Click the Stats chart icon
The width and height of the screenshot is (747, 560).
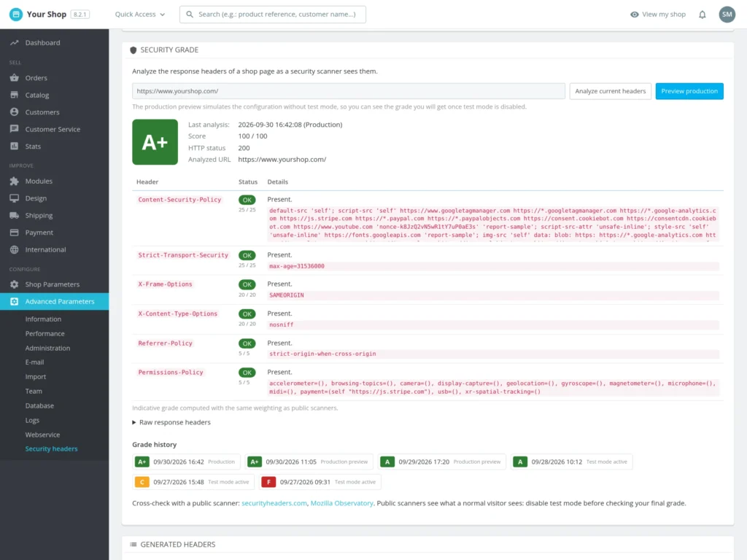pyautogui.click(x=15, y=146)
